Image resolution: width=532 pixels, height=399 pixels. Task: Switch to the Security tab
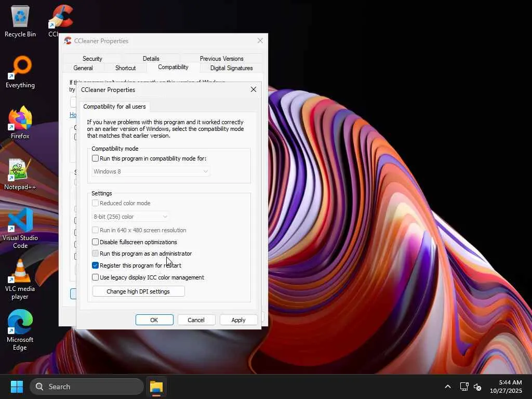[x=92, y=58]
